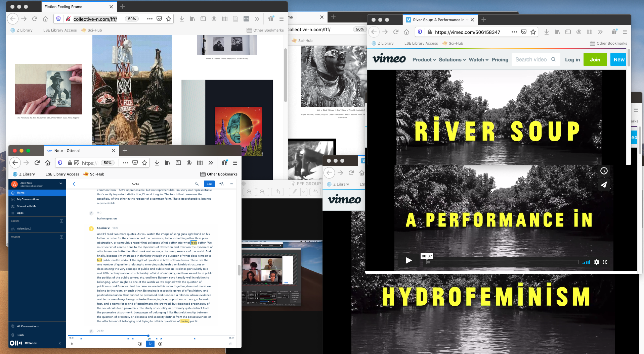The width and height of the screenshot is (644, 354).
Task: Open the LSE Library Access bookmark in the top-left window
Action: coord(60,30)
